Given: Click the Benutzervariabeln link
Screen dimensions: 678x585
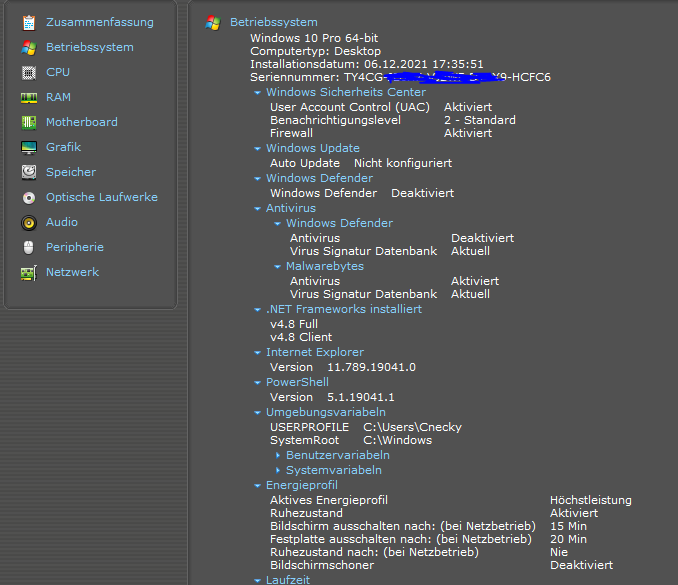Looking at the screenshot, I should [338, 455].
